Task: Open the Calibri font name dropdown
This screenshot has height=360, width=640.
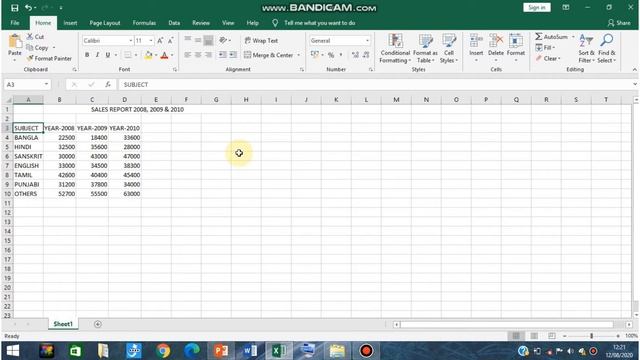Action: pos(131,40)
